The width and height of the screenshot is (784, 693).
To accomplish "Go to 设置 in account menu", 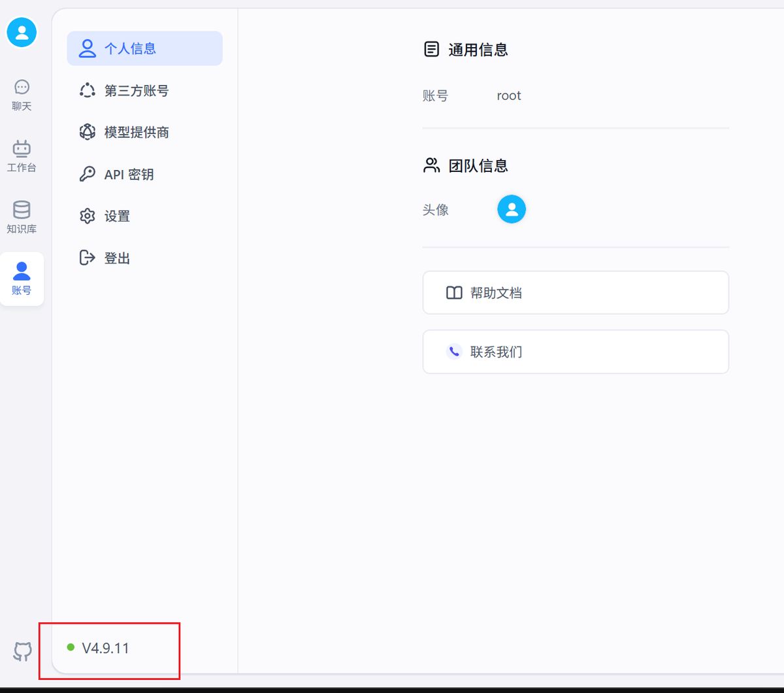I will click(117, 216).
